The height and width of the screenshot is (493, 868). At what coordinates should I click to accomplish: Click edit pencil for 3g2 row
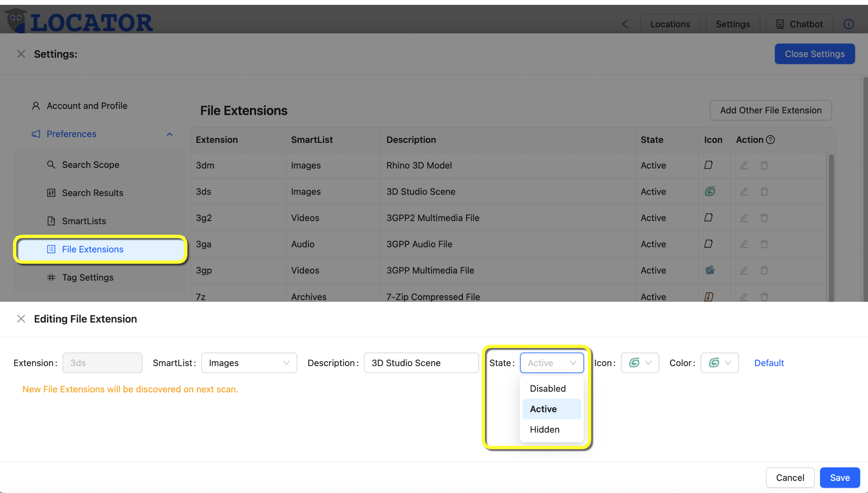[x=744, y=218]
